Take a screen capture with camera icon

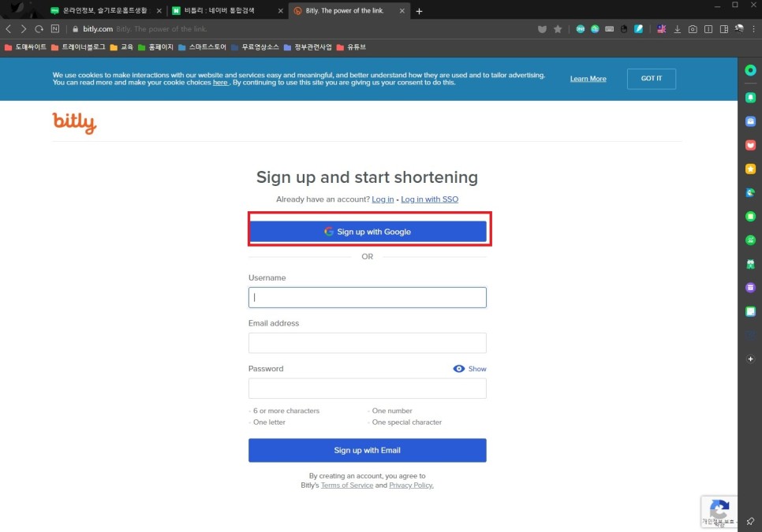pos(693,29)
